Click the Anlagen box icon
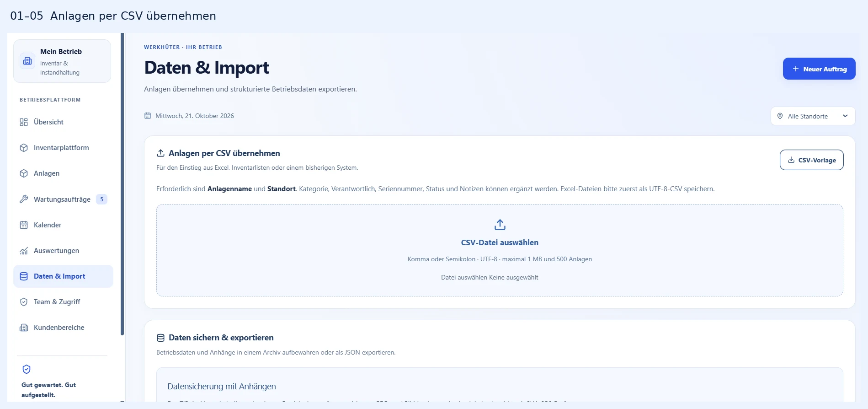The width and height of the screenshot is (868, 409). coord(24,173)
